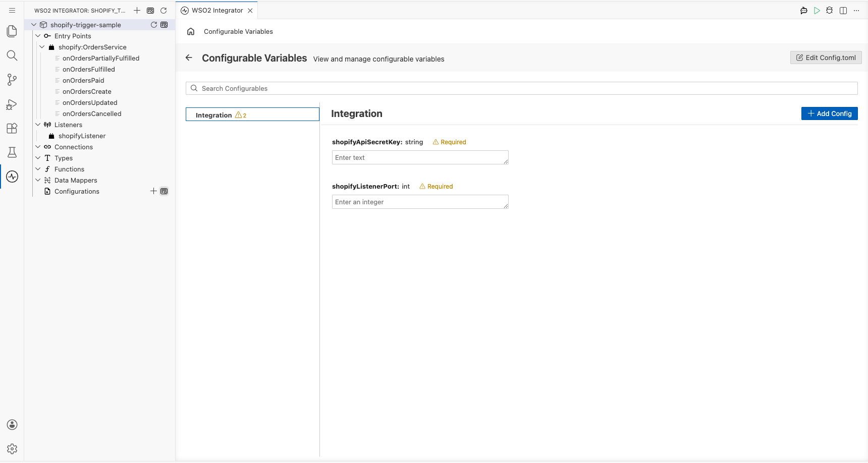The image size is (868, 463).
Task: Go to home via house icon
Action: (x=191, y=31)
